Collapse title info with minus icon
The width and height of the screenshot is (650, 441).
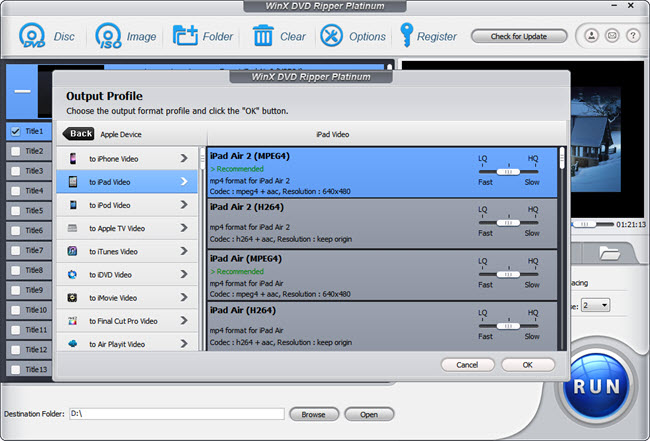click(22, 91)
